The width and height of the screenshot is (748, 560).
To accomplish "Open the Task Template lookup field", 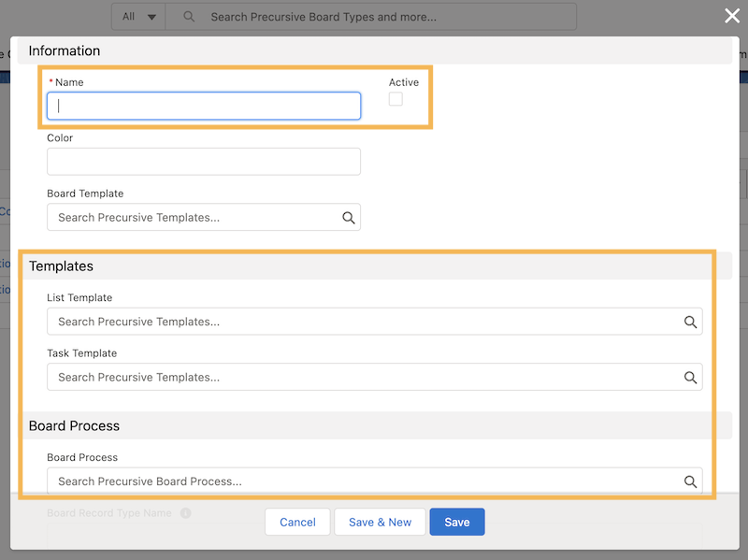I will 365,378.
